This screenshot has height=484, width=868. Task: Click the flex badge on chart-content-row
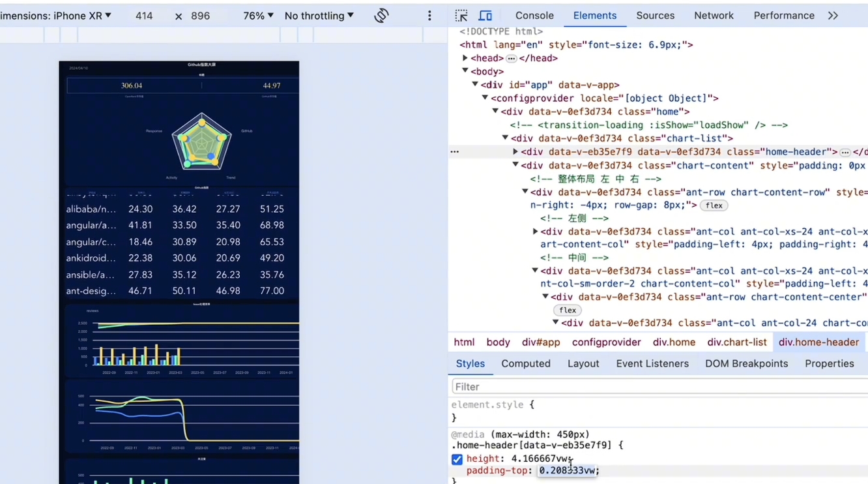pos(714,205)
